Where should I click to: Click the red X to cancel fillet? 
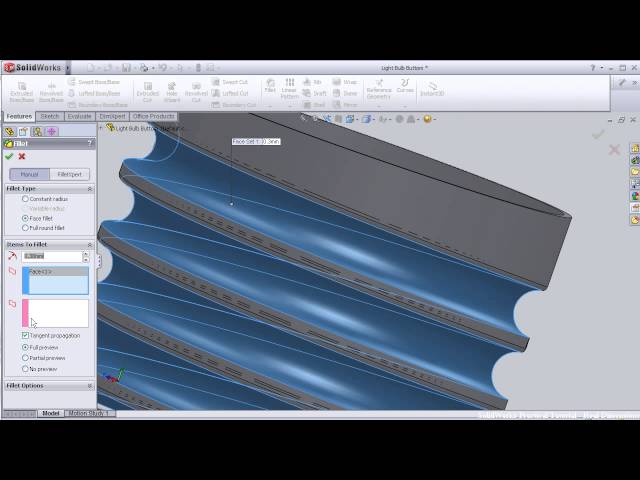tap(22, 156)
